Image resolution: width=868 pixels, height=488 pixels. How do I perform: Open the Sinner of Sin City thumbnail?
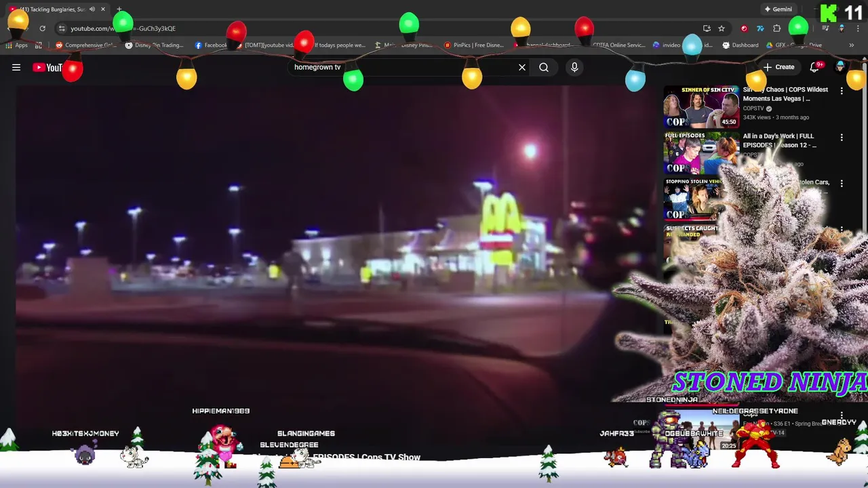701,107
